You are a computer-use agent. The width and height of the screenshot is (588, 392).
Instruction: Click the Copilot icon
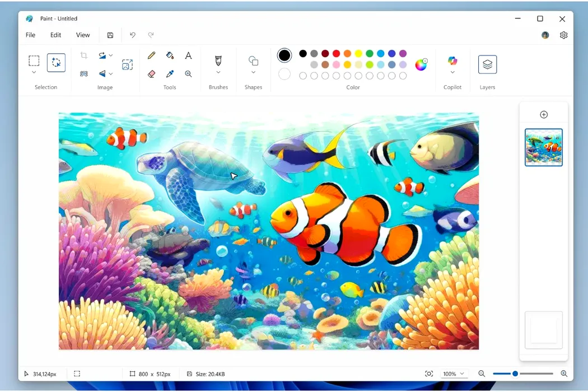(452, 60)
